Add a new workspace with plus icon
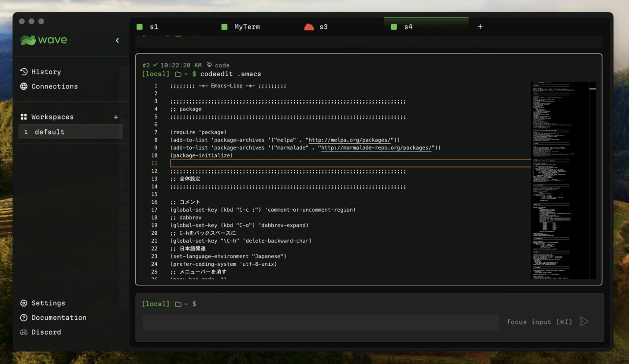This screenshot has width=629, height=364. coord(116,117)
